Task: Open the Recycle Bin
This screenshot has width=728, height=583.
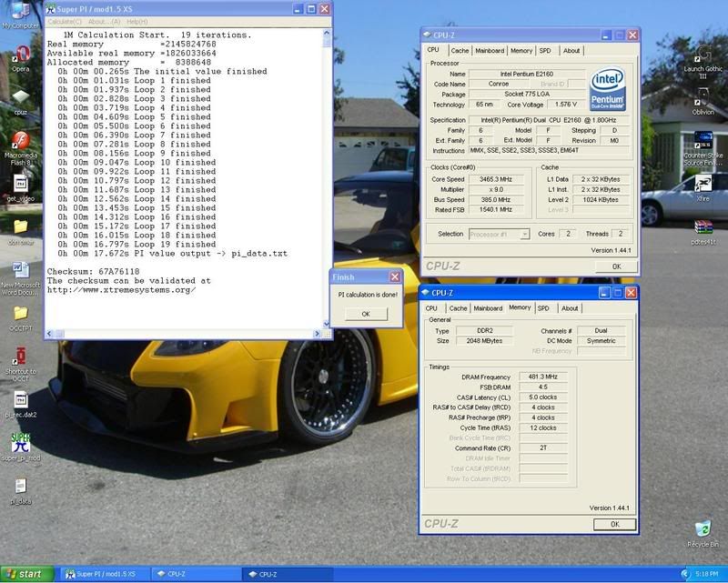Action: point(702,530)
